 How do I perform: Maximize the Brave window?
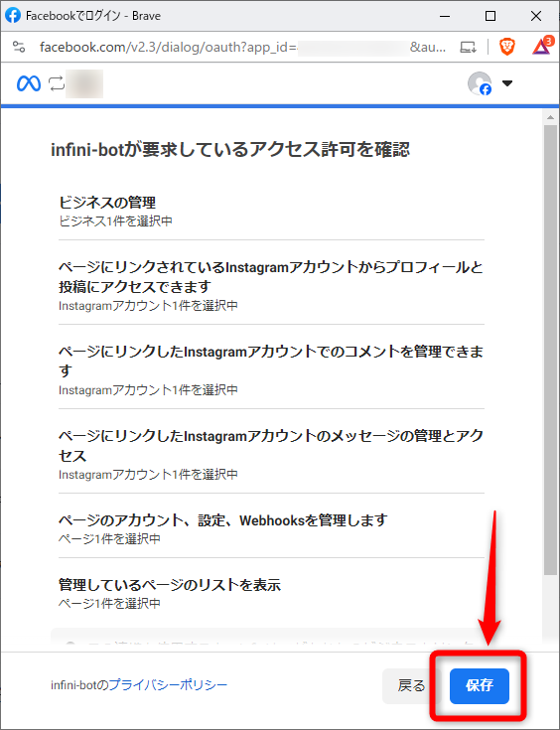490,16
